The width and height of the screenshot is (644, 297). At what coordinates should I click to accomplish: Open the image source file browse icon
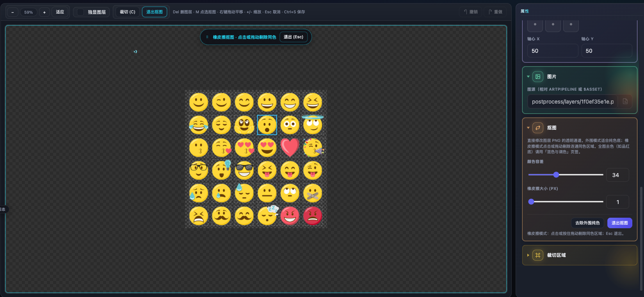(625, 102)
